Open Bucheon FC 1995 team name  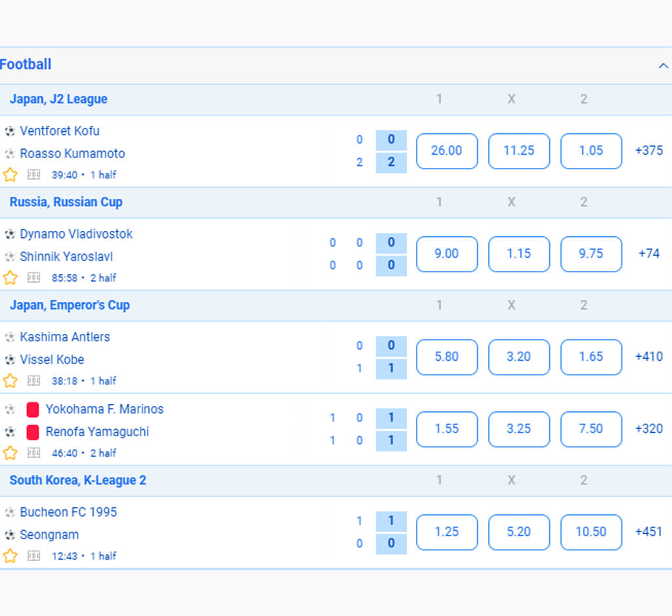(68, 512)
